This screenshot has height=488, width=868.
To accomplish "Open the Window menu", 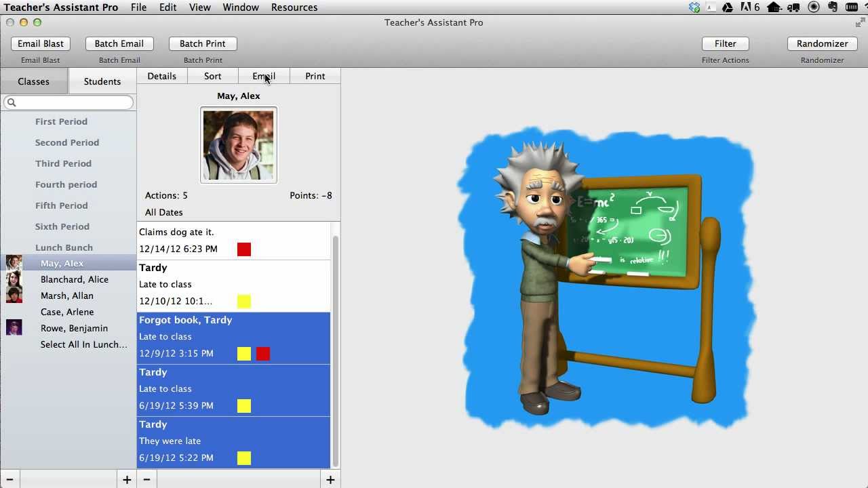I will tap(241, 7).
